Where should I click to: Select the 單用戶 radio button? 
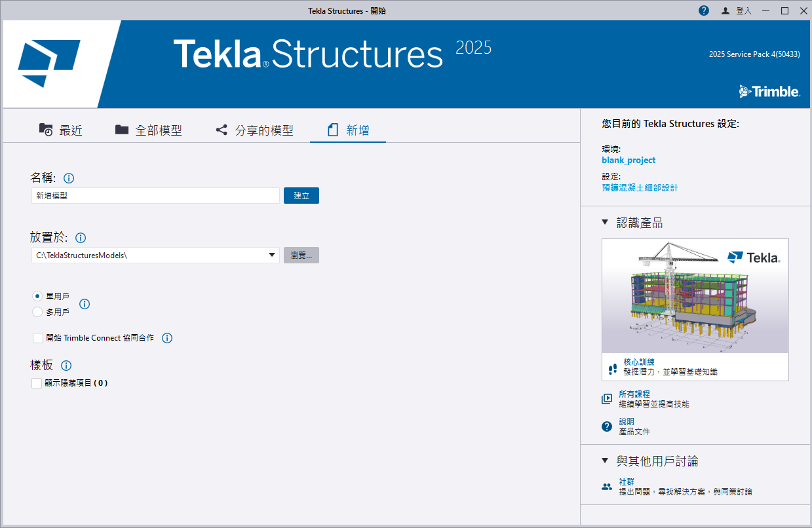(37, 296)
